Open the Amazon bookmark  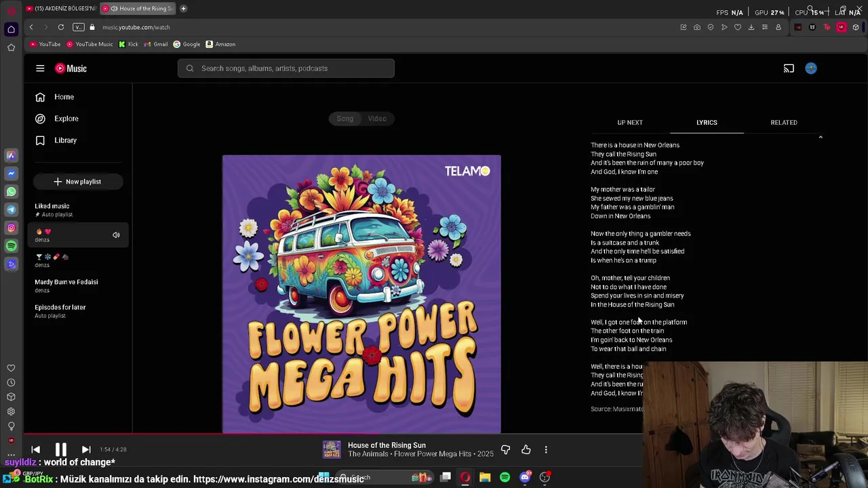[x=220, y=44]
